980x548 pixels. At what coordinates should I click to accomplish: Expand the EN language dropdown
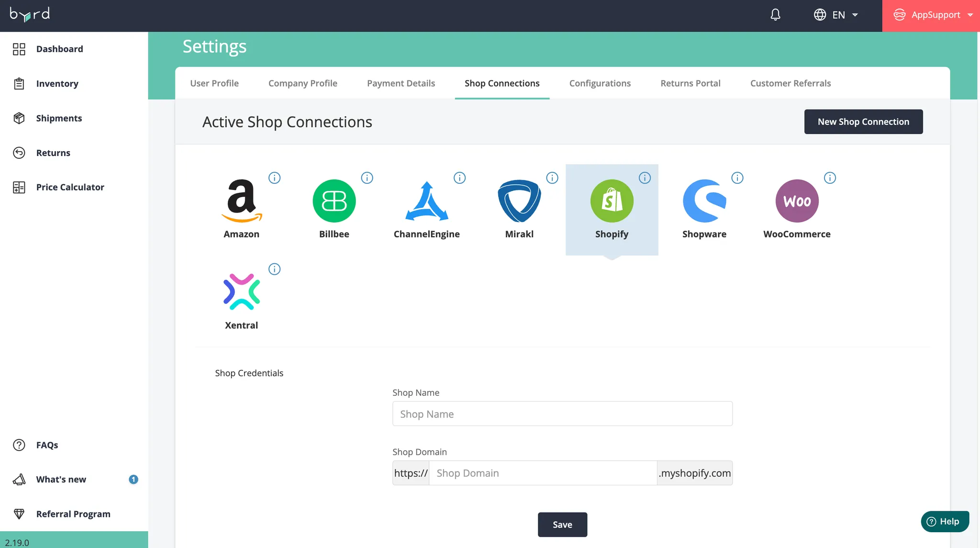point(836,15)
